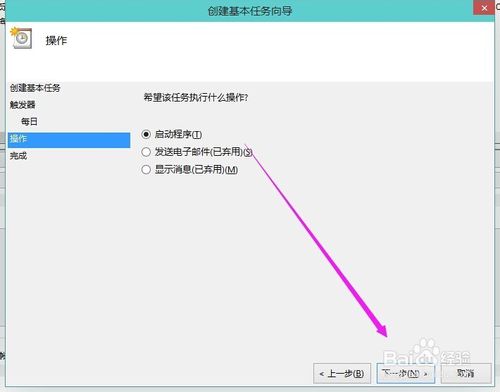This screenshot has width=500, height=392.
Task: Select the 每日 sub-step under 触发器
Action: 29,121
